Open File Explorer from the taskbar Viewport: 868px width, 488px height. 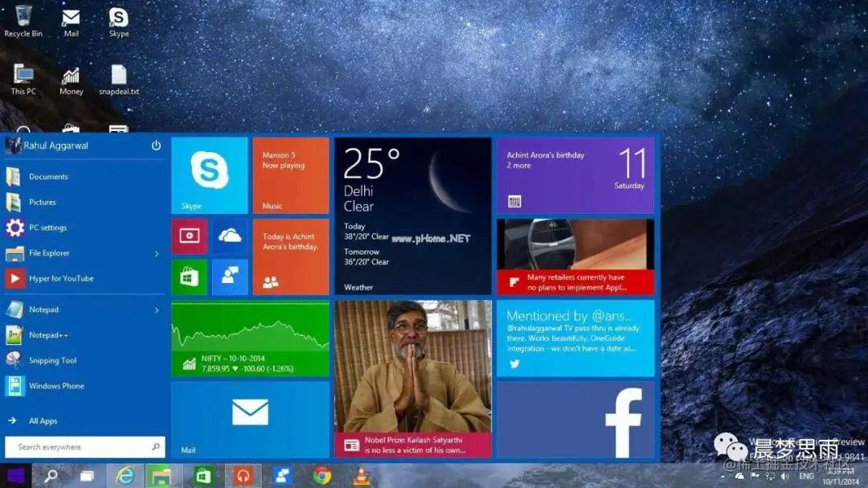[162, 476]
